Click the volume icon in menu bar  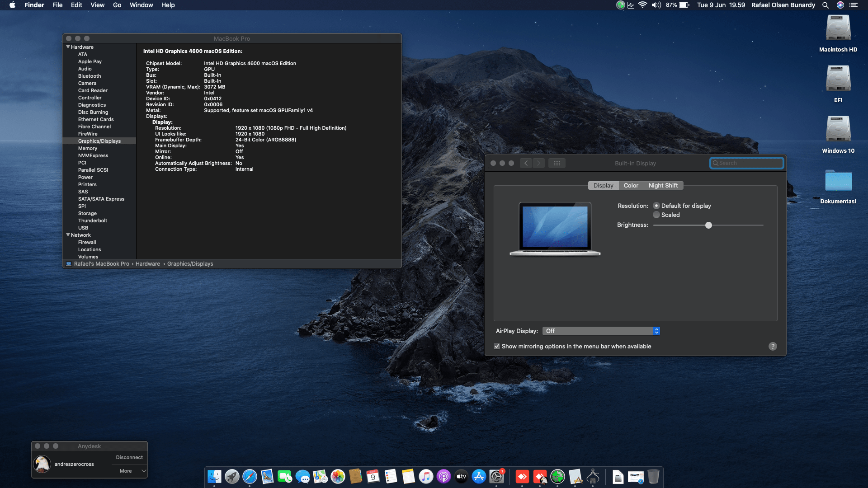656,5
